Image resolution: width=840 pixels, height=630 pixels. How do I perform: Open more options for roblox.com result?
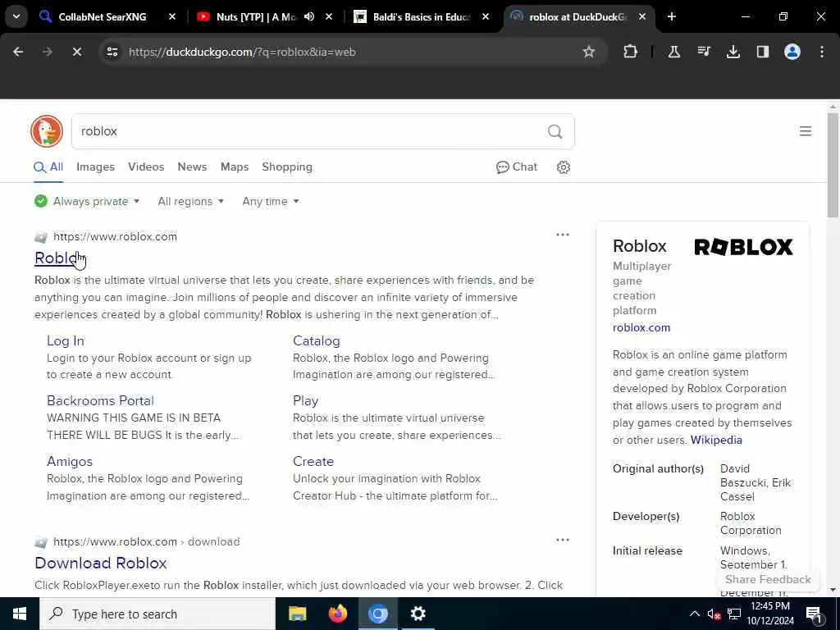[563, 235]
